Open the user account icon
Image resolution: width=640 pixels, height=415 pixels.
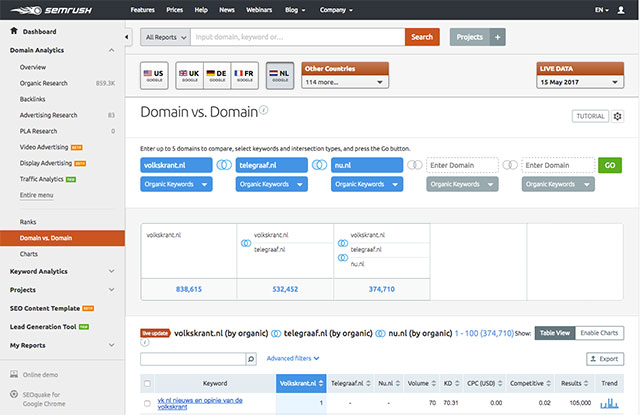[621, 10]
